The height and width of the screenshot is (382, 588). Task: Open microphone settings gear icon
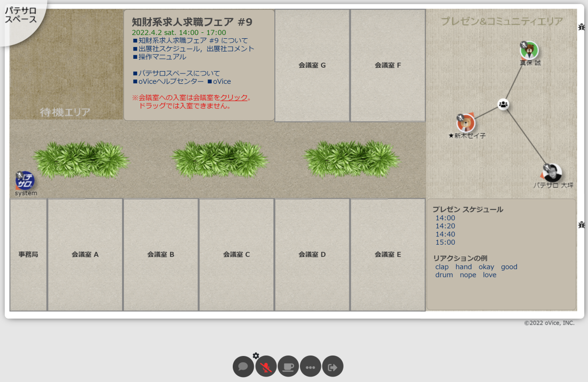256,356
